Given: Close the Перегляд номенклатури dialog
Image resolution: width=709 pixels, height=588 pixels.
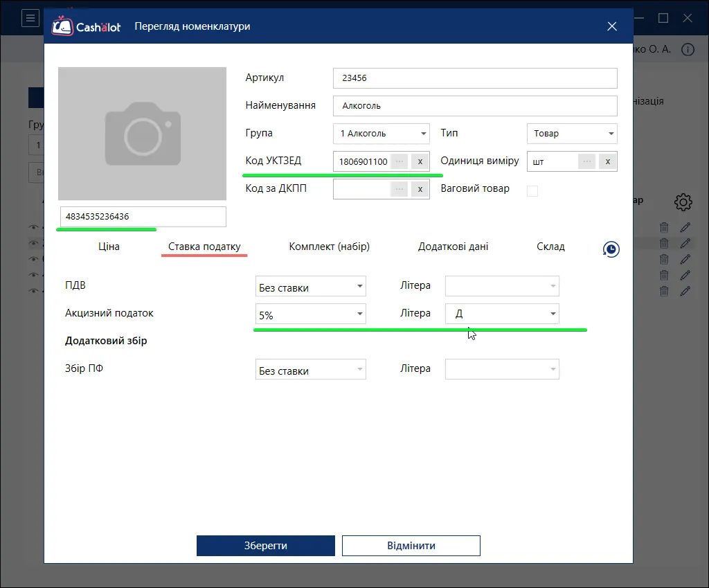Looking at the screenshot, I should tap(612, 26).
